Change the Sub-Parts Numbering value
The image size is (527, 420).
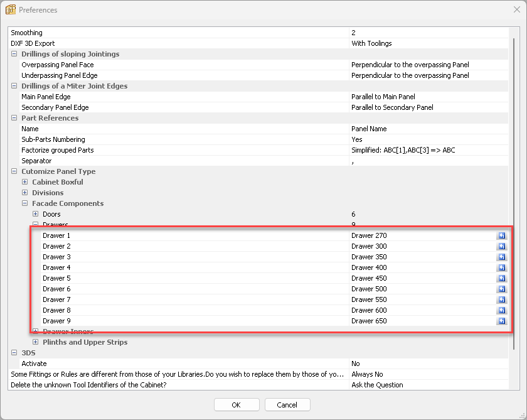tap(427, 139)
